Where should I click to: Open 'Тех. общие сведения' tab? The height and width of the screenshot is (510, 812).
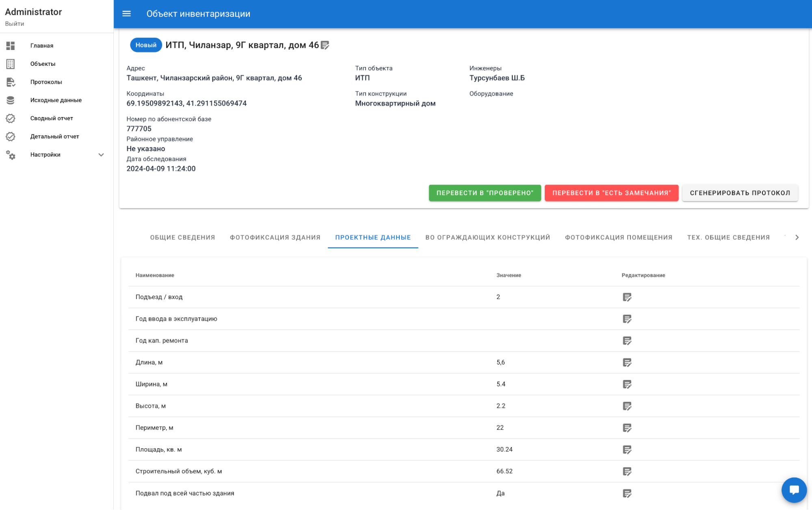click(x=728, y=237)
